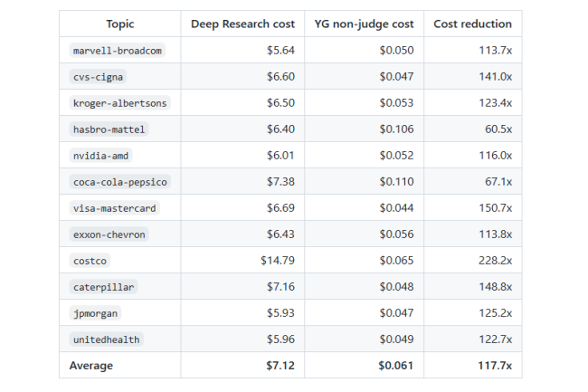Click the 60.5x cost reduction
The height and width of the screenshot is (392, 588).
(x=498, y=129)
